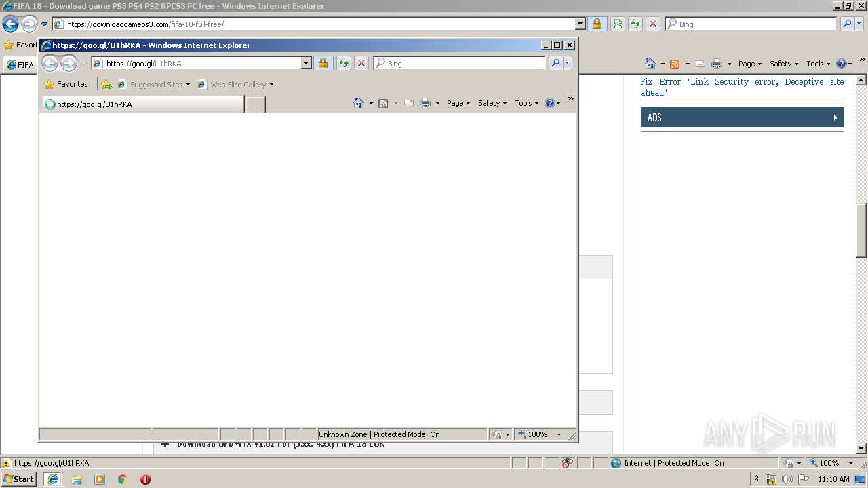Click the Print icon in main window command bar
The height and width of the screenshot is (488, 868).
[x=717, y=64]
